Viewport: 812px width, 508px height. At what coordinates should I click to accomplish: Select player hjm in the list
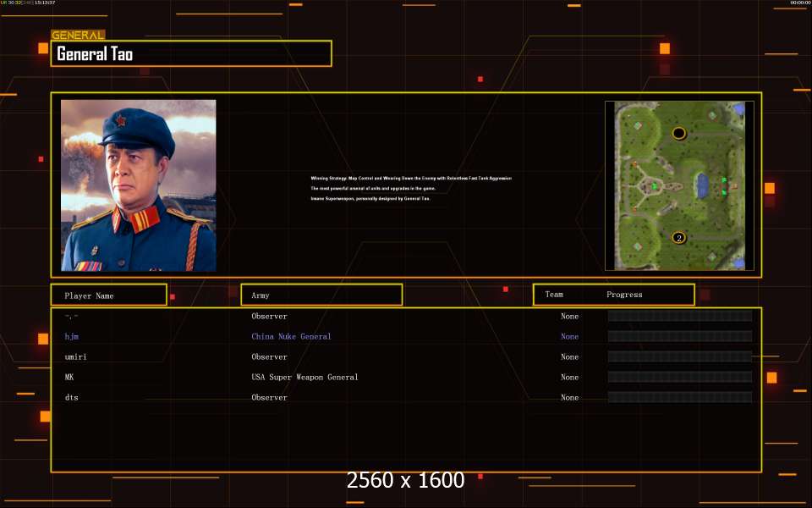[71, 336]
